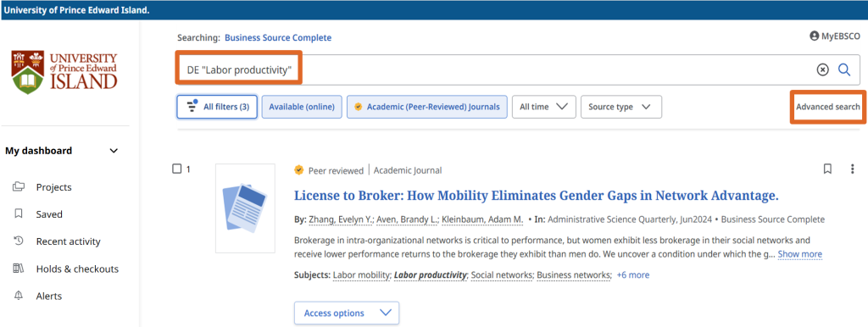The image size is (868, 327).
Task: Expand the +6 more subjects
Action: (x=632, y=275)
